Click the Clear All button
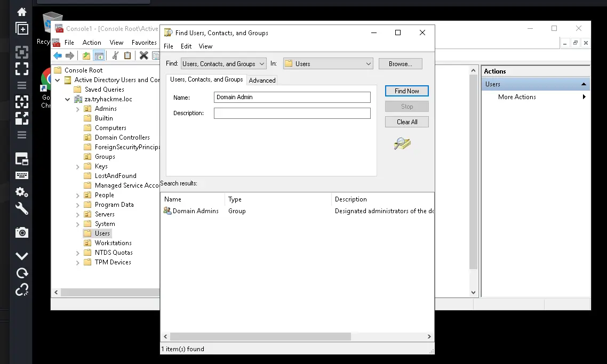 coord(406,122)
